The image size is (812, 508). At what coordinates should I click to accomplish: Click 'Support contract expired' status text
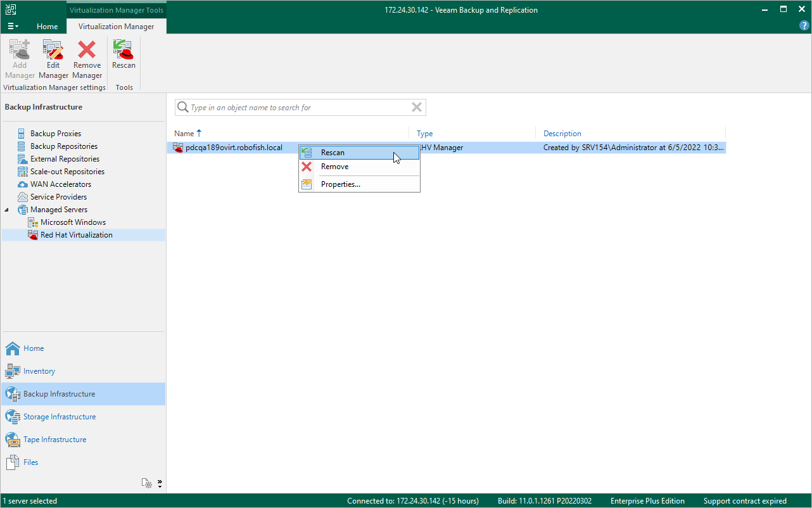(x=745, y=501)
